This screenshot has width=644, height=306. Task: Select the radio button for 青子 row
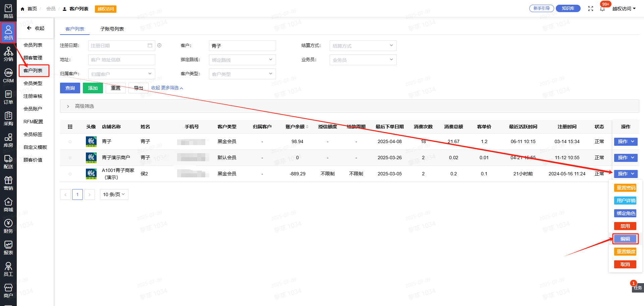[x=70, y=142]
